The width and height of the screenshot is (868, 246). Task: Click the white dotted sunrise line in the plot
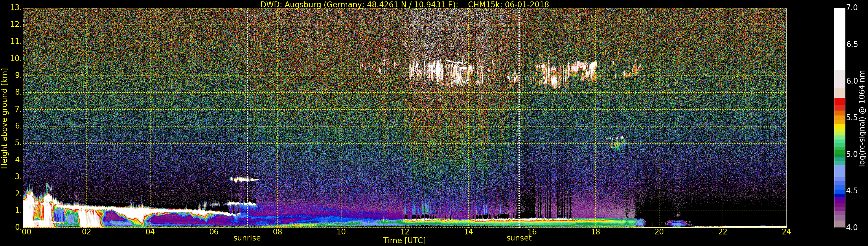click(247, 118)
